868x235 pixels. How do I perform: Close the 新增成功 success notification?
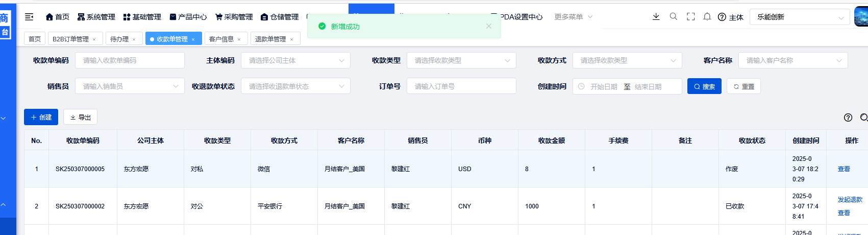[488, 26]
